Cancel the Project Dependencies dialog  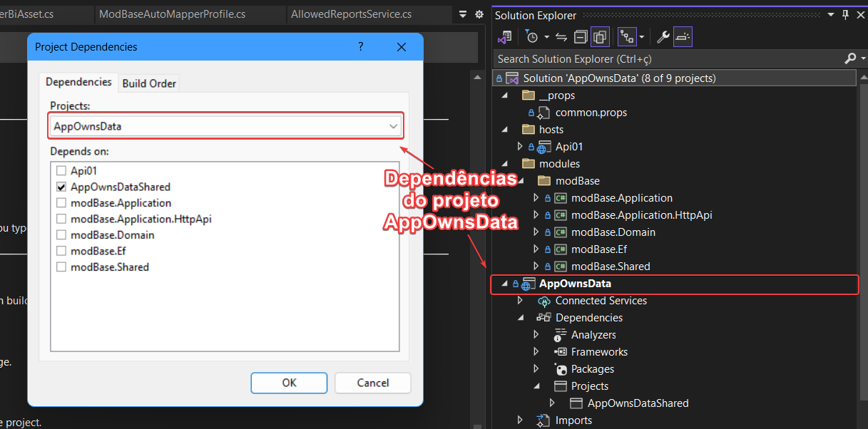click(x=372, y=383)
